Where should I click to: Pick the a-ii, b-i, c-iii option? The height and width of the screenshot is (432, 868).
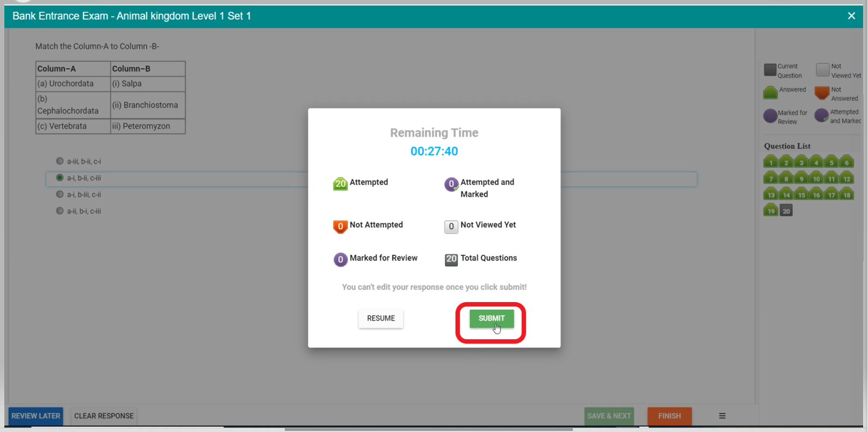pyautogui.click(x=60, y=211)
